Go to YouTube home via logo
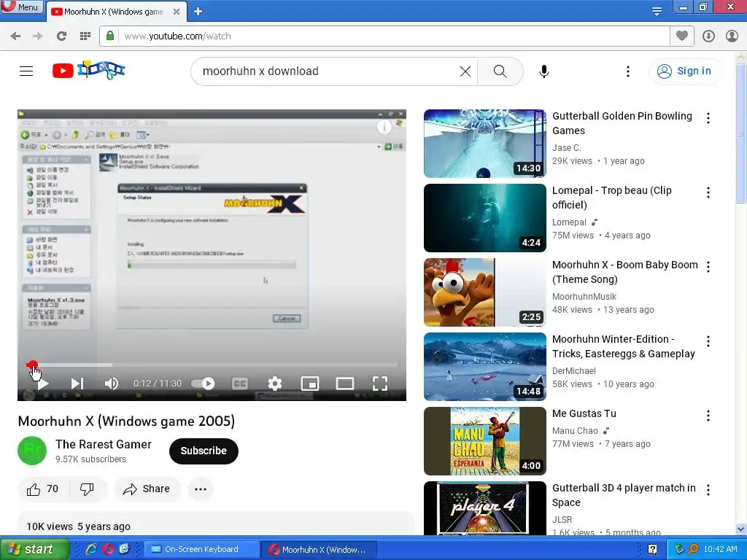This screenshot has height=560, width=747. pyautogui.click(x=88, y=71)
